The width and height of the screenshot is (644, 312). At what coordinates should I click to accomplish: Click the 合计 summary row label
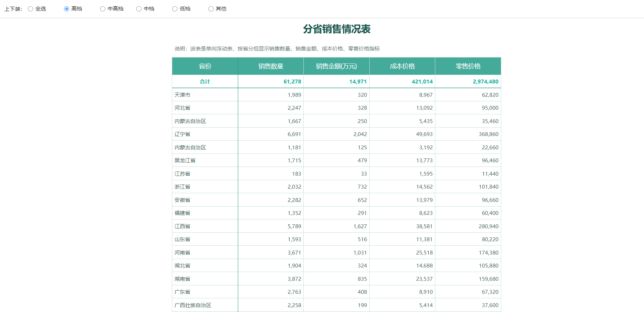tap(205, 82)
